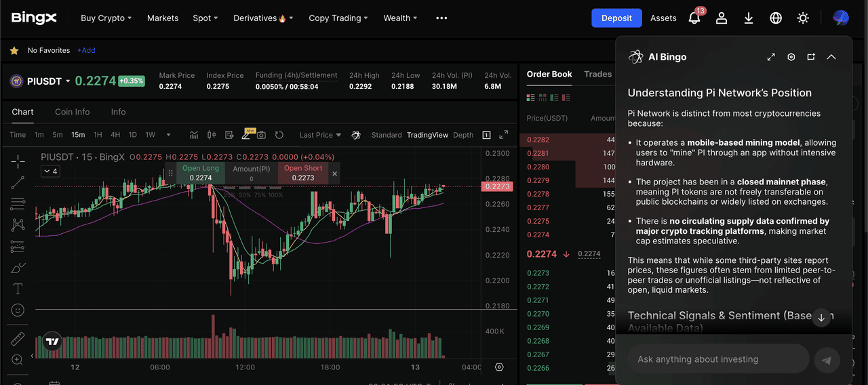Click the AI Bingo settings hexagon icon
The width and height of the screenshot is (868, 385).
tap(791, 57)
